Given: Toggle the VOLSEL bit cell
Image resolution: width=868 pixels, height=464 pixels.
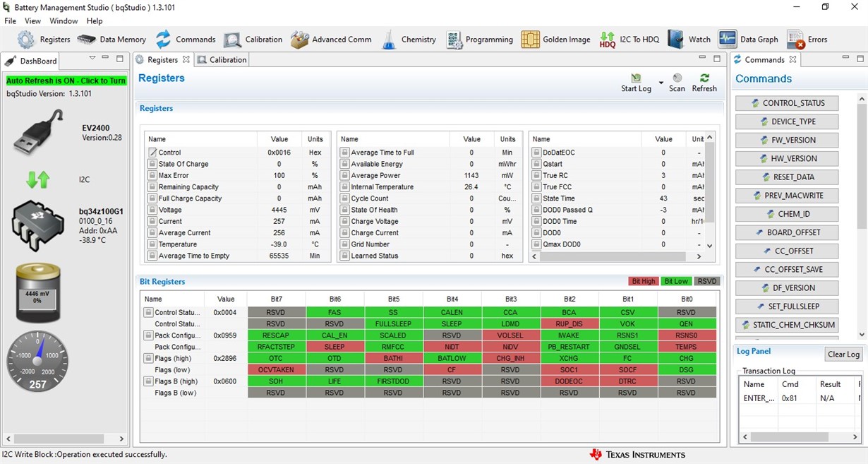Looking at the screenshot, I should [x=510, y=335].
